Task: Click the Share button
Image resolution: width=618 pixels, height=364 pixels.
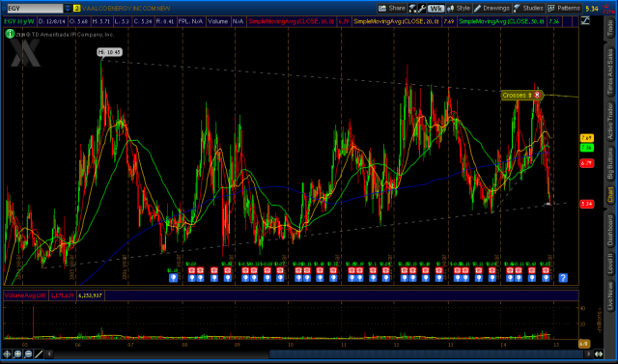Action: (392, 8)
